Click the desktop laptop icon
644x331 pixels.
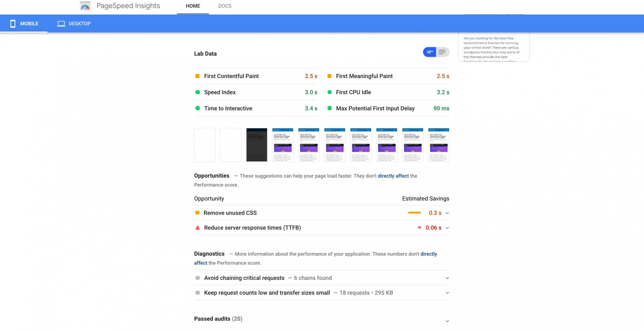[x=61, y=23]
